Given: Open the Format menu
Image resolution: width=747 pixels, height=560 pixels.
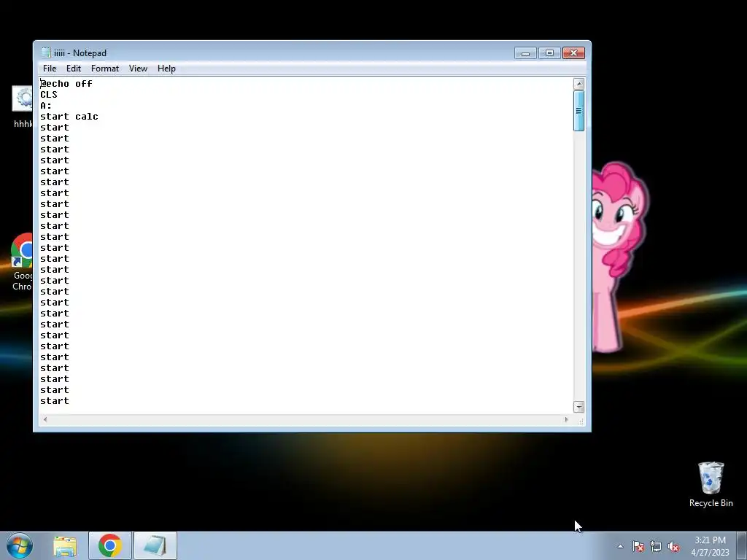Looking at the screenshot, I should click(x=105, y=69).
